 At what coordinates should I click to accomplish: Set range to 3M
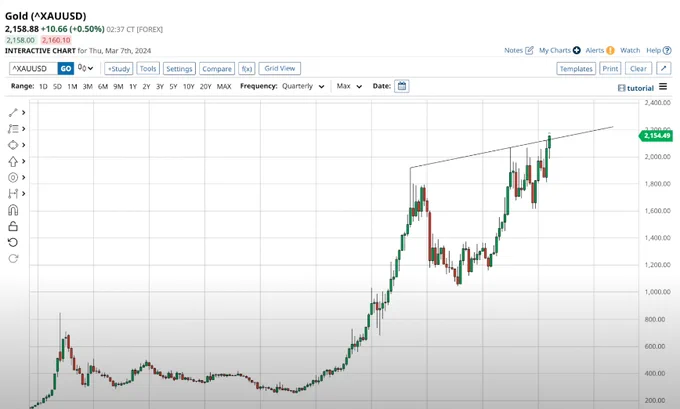coord(88,86)
